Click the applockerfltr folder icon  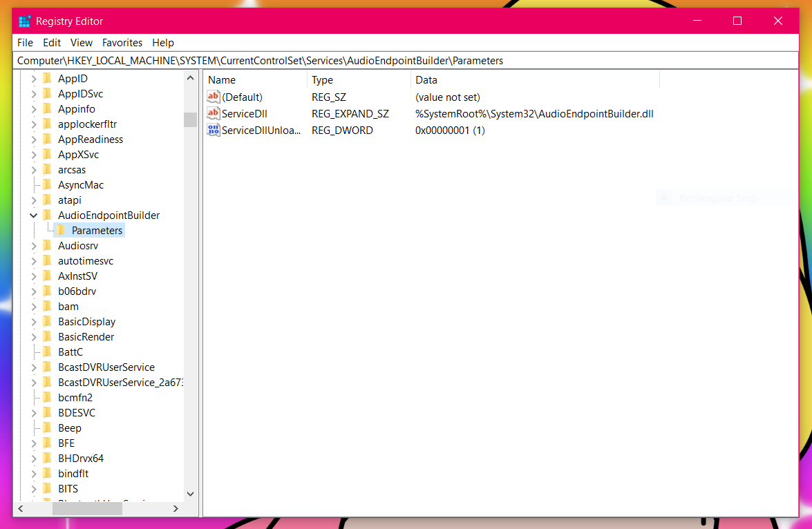tap(48, 124)
